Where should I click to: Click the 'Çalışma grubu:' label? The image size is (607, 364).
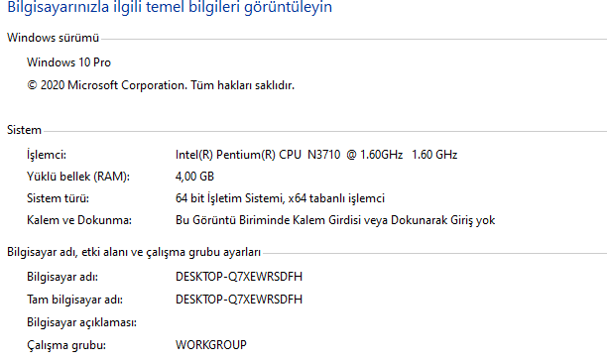tap(66, 345)
